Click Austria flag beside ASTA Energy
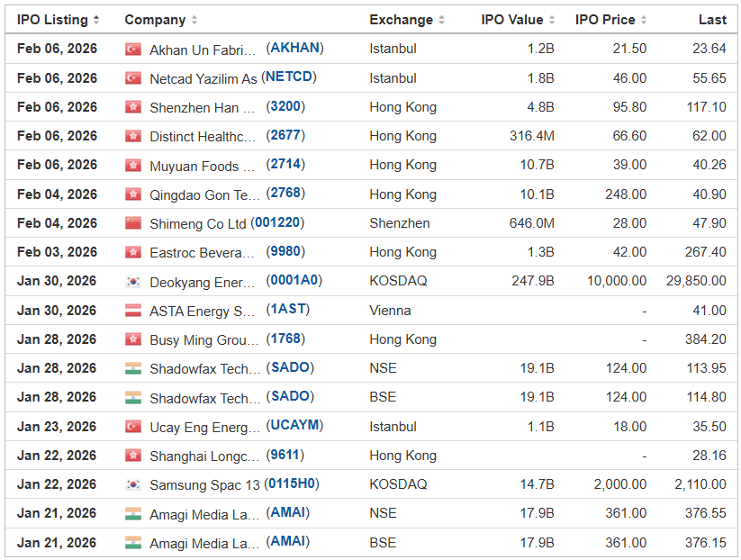 (x=132, y=311)
